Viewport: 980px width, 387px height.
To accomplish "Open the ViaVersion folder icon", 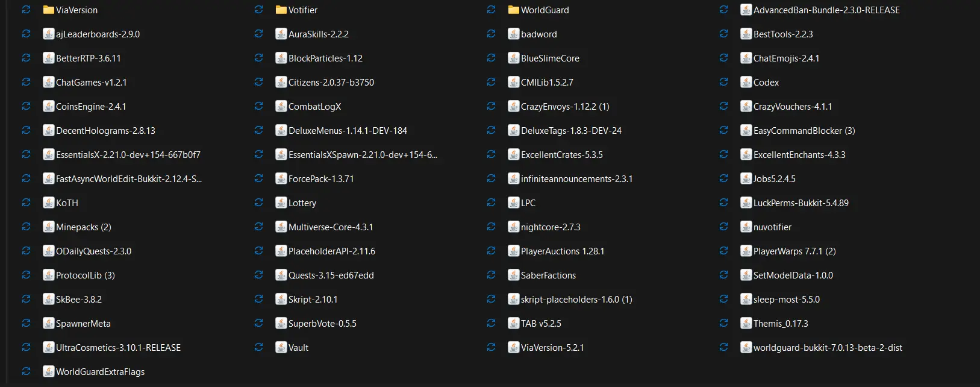I will (x=49, y=10).
